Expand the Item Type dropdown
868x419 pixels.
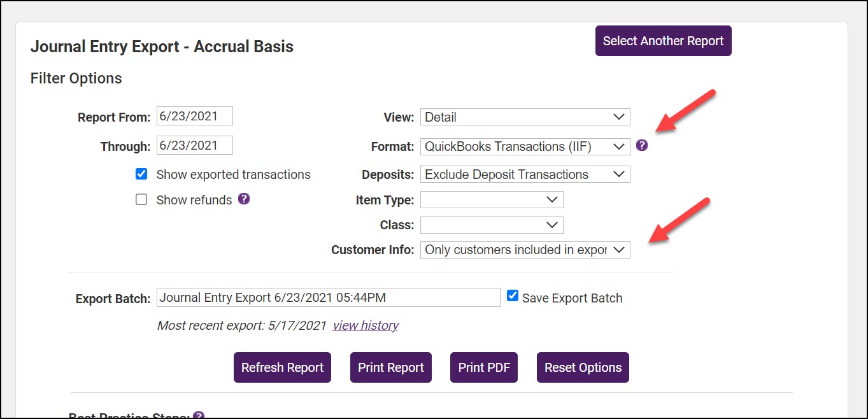click(x=492, y=200)
